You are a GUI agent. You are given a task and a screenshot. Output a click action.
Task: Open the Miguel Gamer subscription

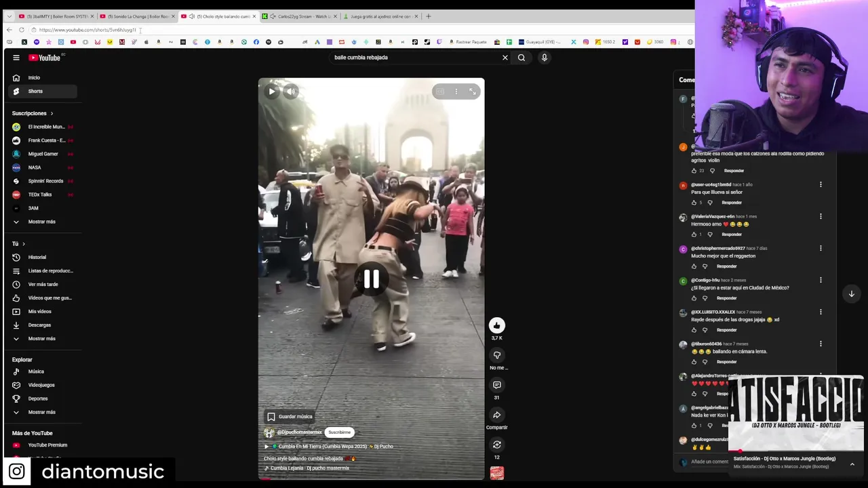tap(42, 154)
